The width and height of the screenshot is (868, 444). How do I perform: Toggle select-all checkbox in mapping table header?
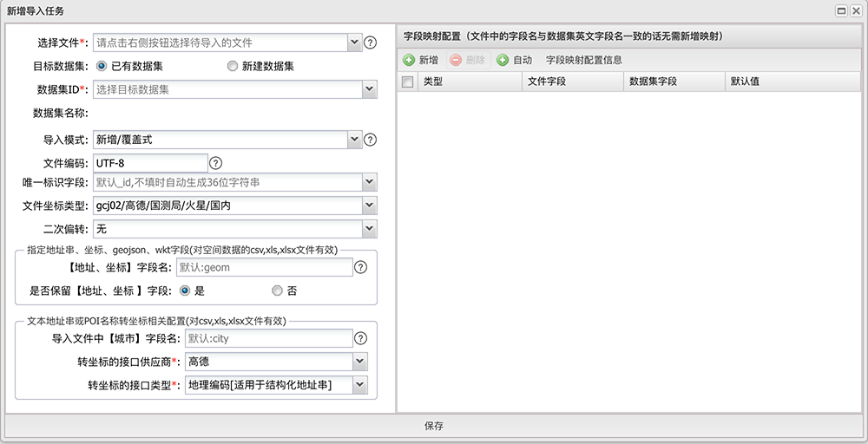point(408,82)
